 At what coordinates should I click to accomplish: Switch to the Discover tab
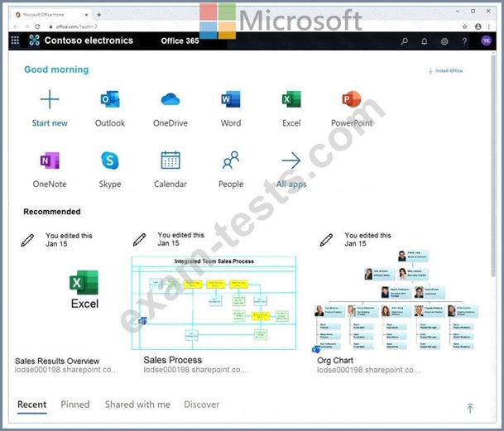202,405
